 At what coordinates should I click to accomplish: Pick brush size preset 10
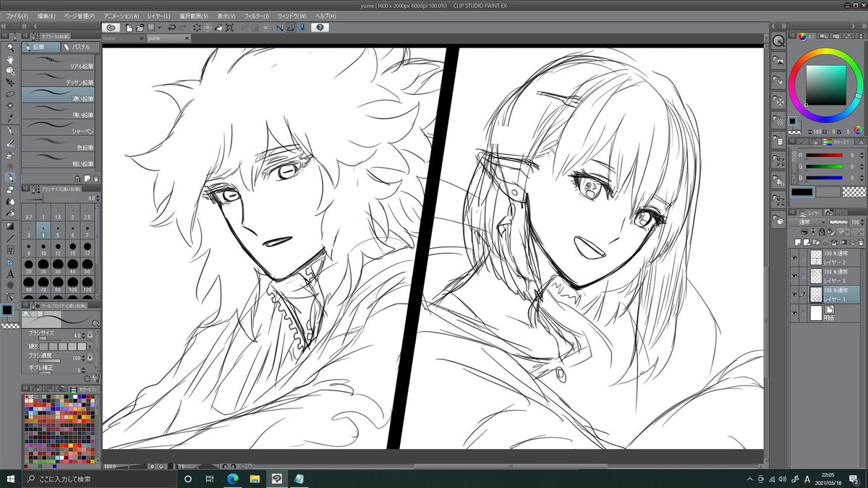pos(43,249)
